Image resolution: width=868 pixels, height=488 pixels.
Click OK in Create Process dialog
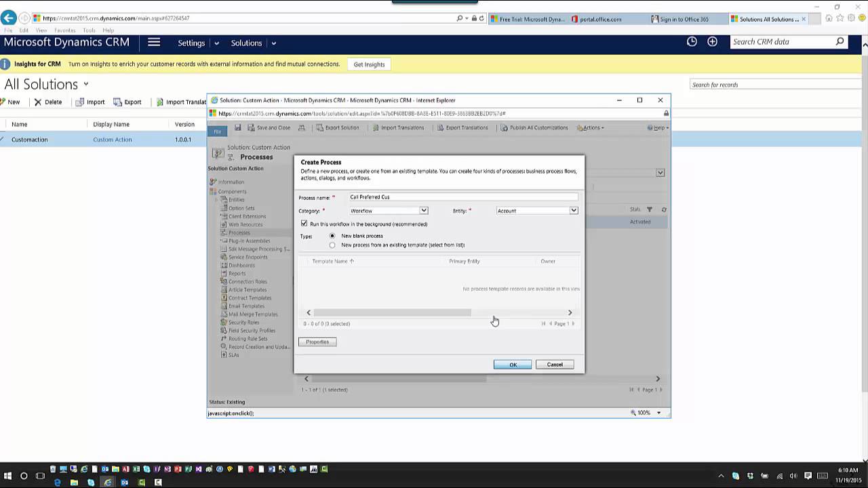click(x=513, y=365)
